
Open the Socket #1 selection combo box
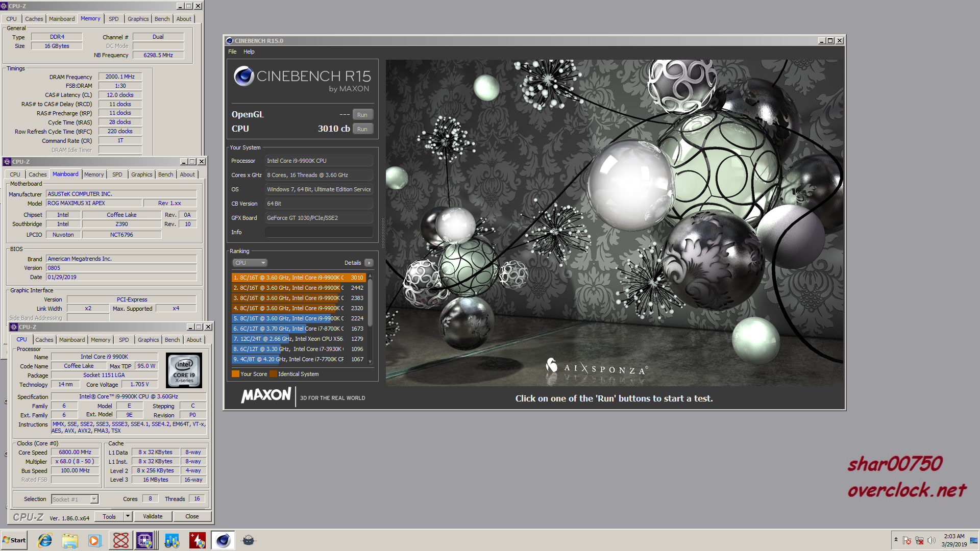click(x=75, y=499)
